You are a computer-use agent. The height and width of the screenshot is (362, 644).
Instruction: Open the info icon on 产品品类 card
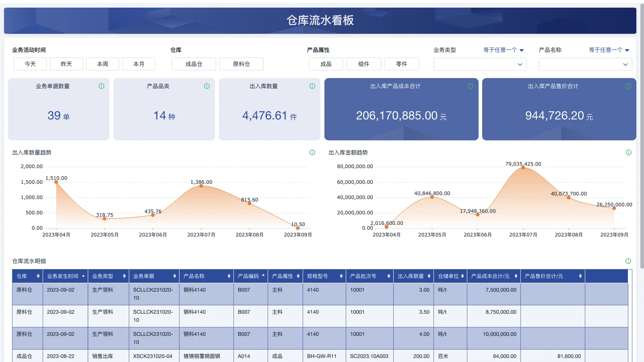point(207,86)
